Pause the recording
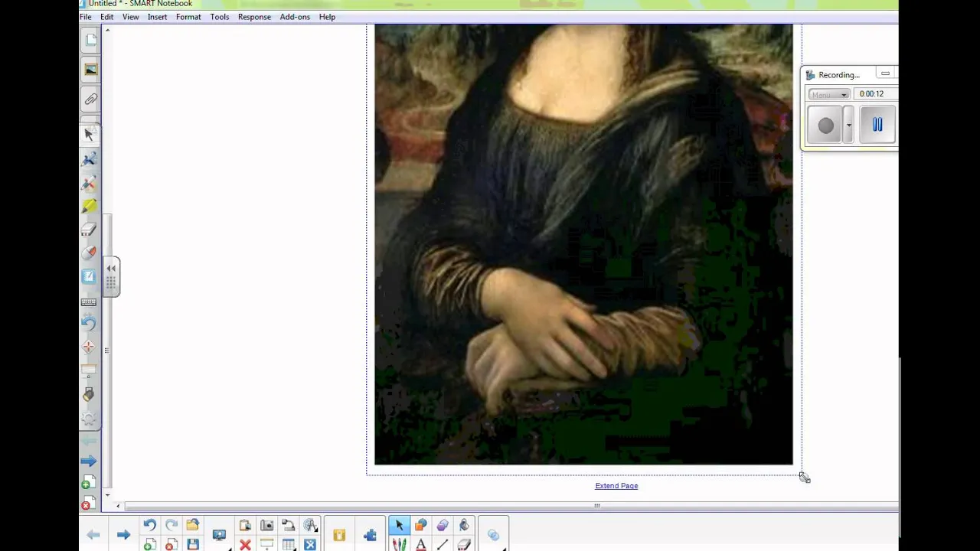 [x=877, y=125]
